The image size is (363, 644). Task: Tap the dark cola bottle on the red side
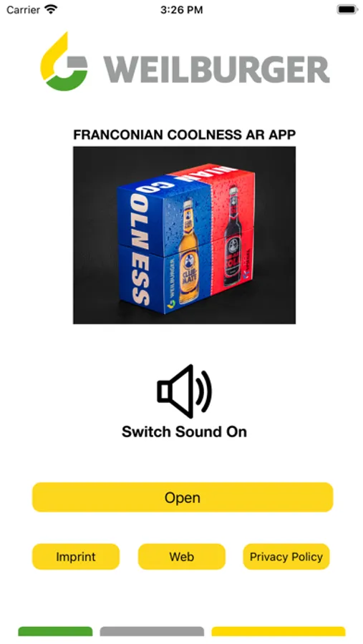pyautogui.click(x=233, y=235)
